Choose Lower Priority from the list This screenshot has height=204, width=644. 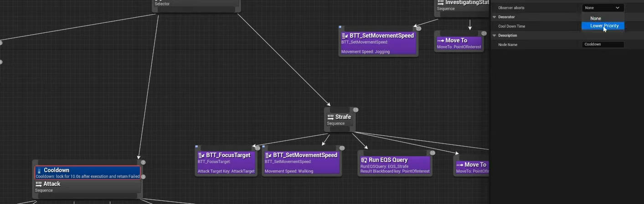[x=604, y=26]
